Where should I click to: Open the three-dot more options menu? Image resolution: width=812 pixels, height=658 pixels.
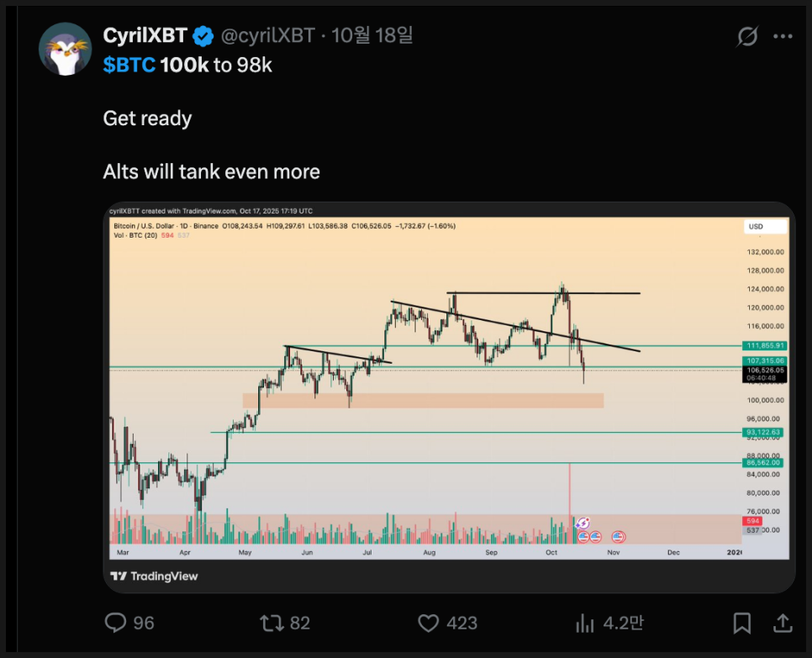783,37
